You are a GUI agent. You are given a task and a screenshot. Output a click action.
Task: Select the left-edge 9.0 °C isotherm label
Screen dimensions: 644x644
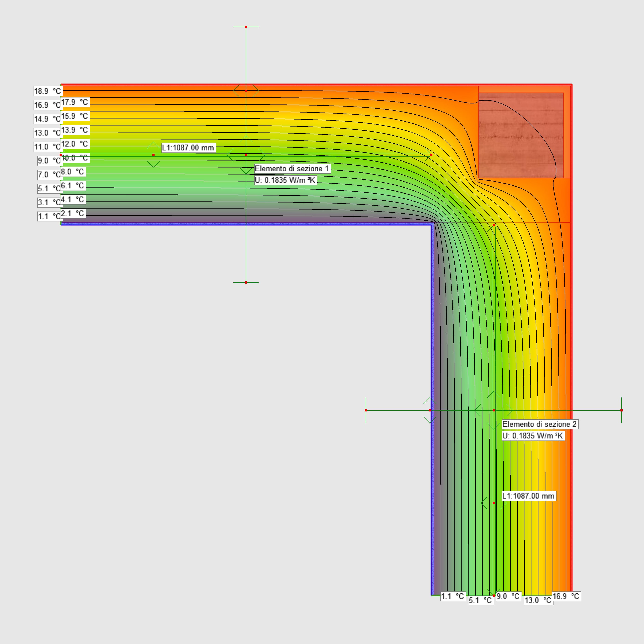(x=49, y=161)
